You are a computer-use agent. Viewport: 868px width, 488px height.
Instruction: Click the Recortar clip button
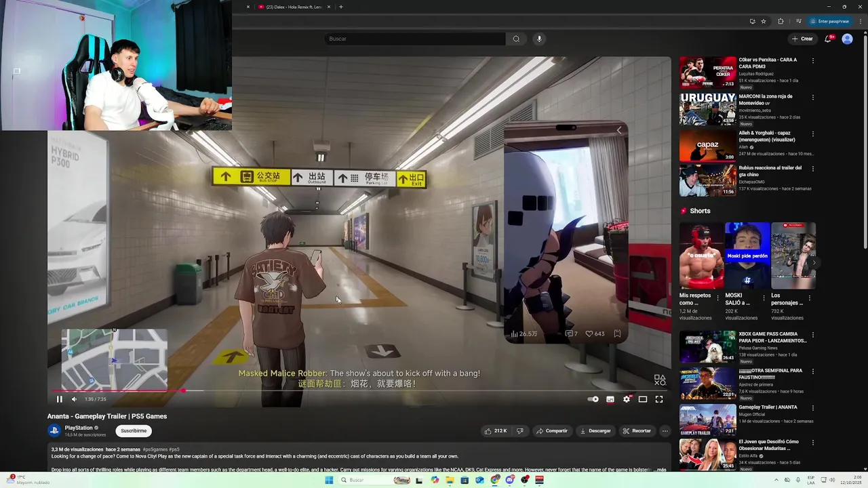(637, 430)
